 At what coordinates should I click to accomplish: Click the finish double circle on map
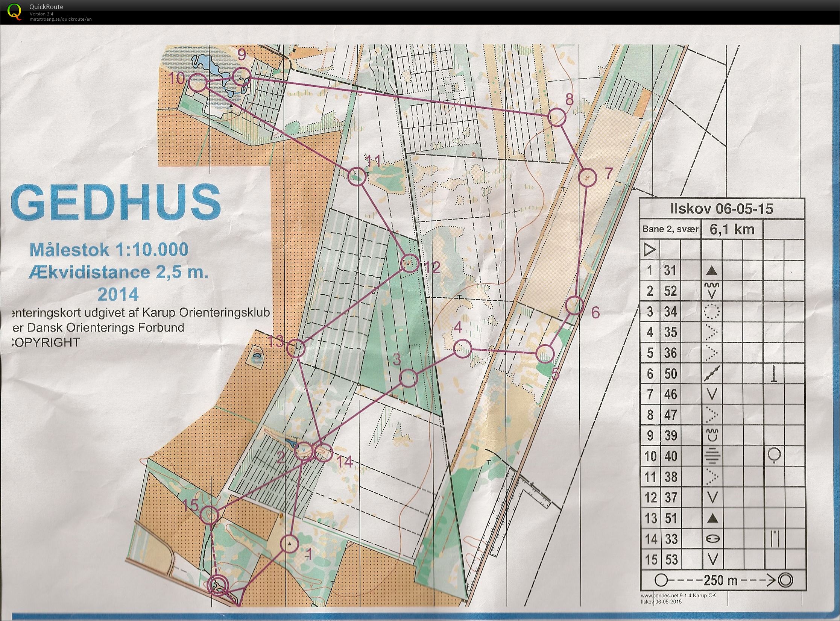[218, 586]
